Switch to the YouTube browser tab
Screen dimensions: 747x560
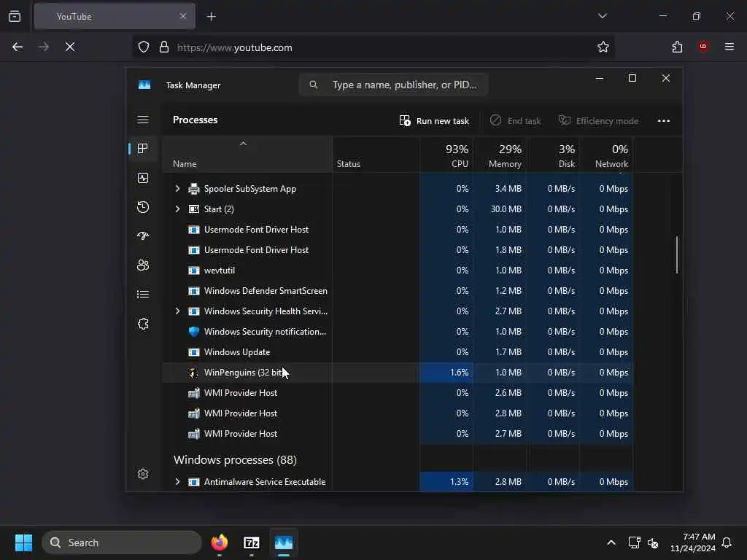pos(115,16)
